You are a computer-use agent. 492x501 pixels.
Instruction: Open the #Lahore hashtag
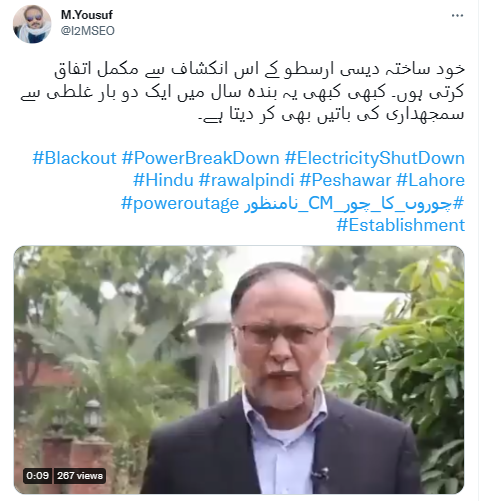click(430, 180)
